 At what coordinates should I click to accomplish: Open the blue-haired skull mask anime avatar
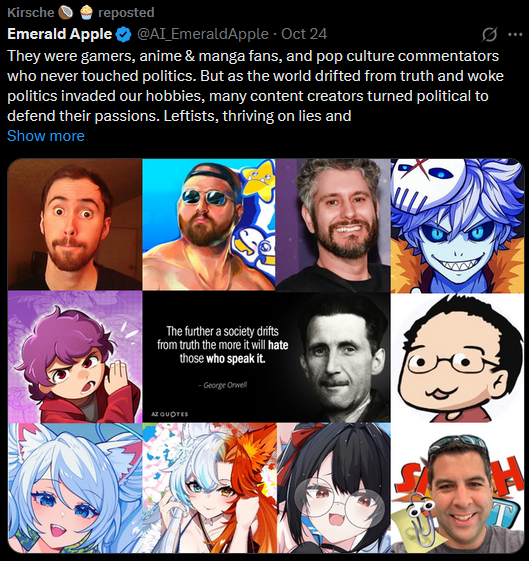point(457,226)
